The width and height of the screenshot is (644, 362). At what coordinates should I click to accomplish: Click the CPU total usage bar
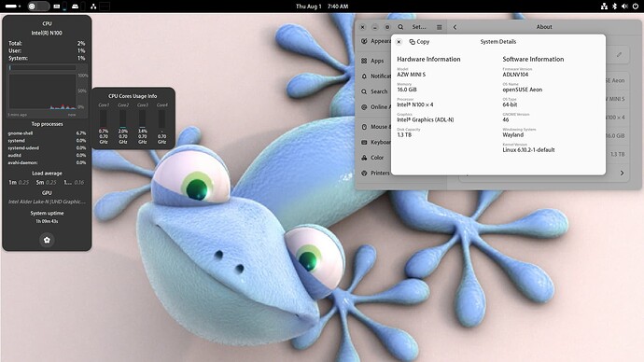point(43,67)
